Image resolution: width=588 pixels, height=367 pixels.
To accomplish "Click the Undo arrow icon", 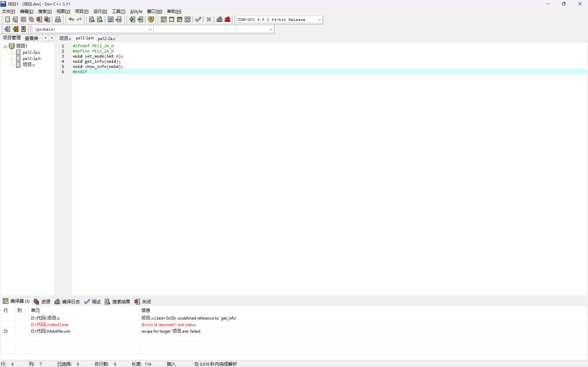I will coord(71,20).
